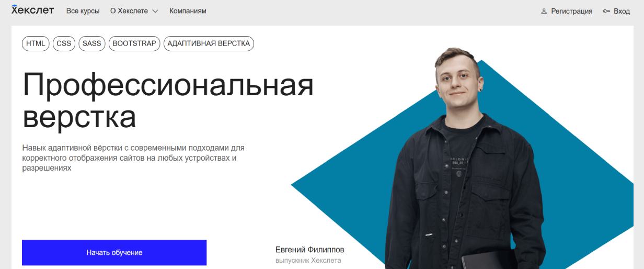Open Все курсы in navigation
Screen dimensions: 644x269
[x=83, y=11]
